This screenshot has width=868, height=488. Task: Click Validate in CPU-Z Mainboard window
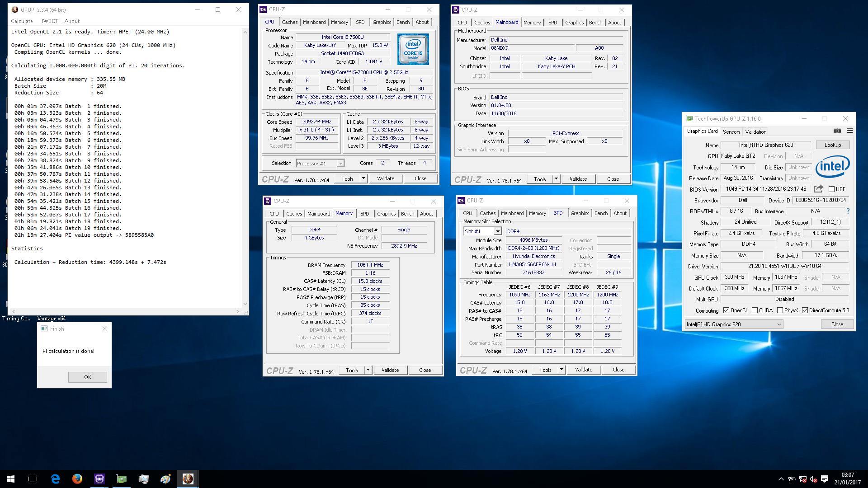[x=578, y=179]
